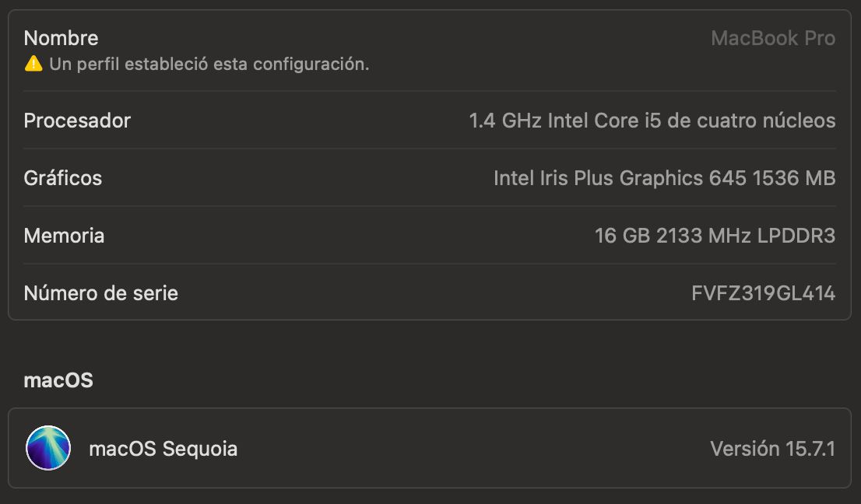Click the colorful Sequoia wallpaper thumbnail
The height and width of the screenshot is (504, 861).
[x=48, y=449]
